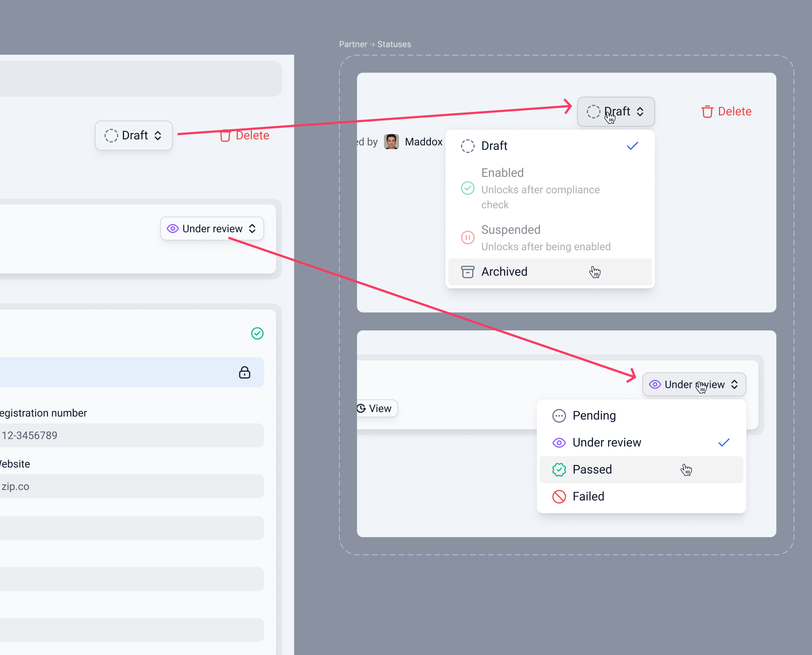
Task: Click Maddox's avatar photo
Action: pyautogui.click(x=391, y=142)
